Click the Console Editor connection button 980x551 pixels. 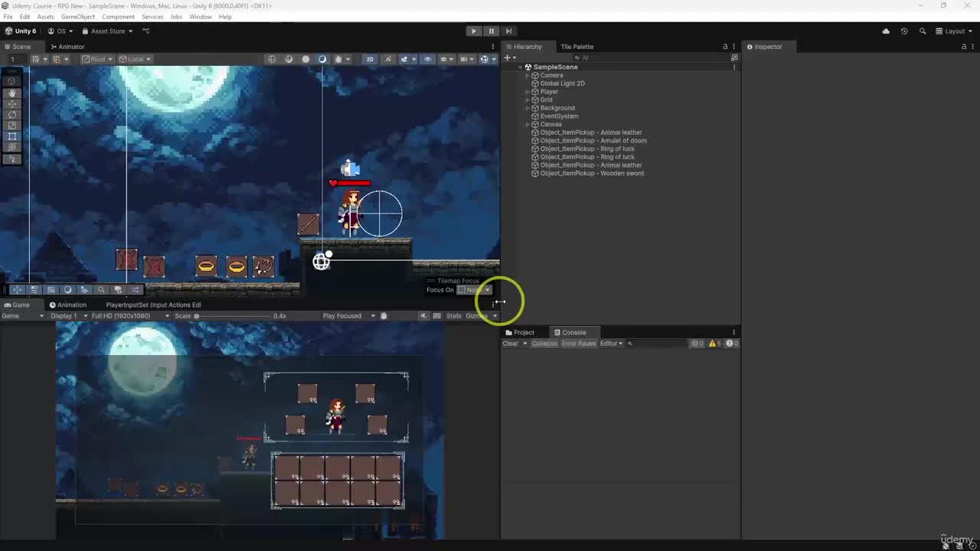coord(611,344)
